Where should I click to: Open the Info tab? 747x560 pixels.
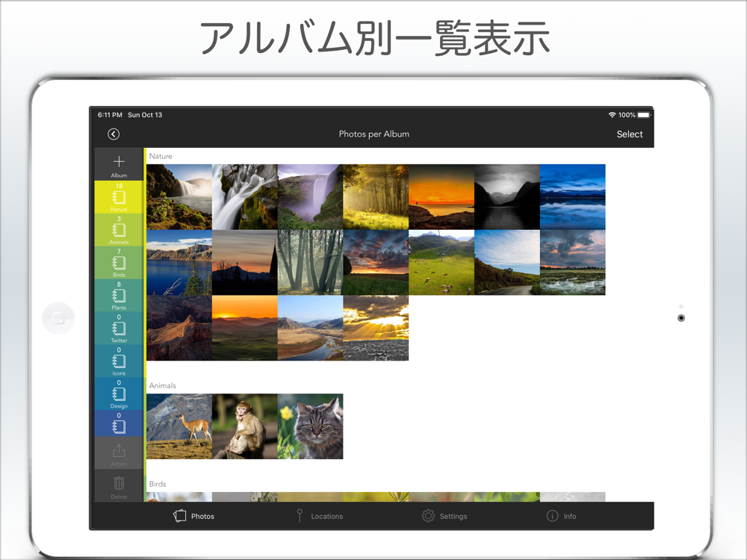point(562,516)
